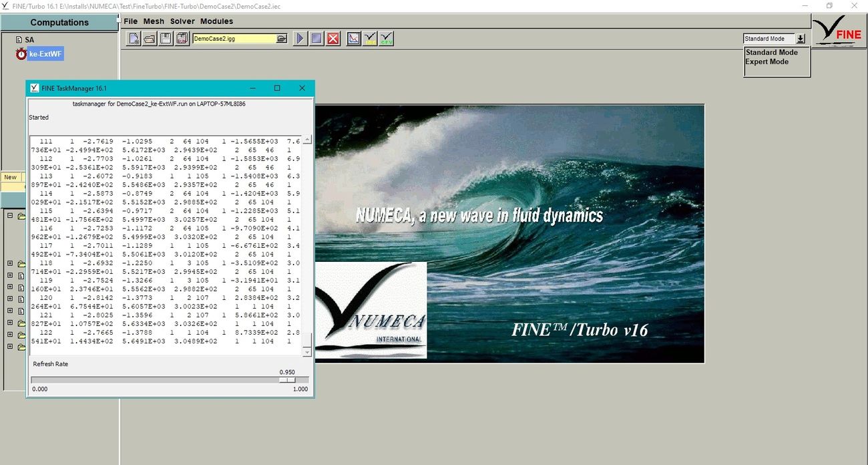The image size is (868, 465).
Task: Open the convergence Monitor graph icon
Action: pos(354,39)
